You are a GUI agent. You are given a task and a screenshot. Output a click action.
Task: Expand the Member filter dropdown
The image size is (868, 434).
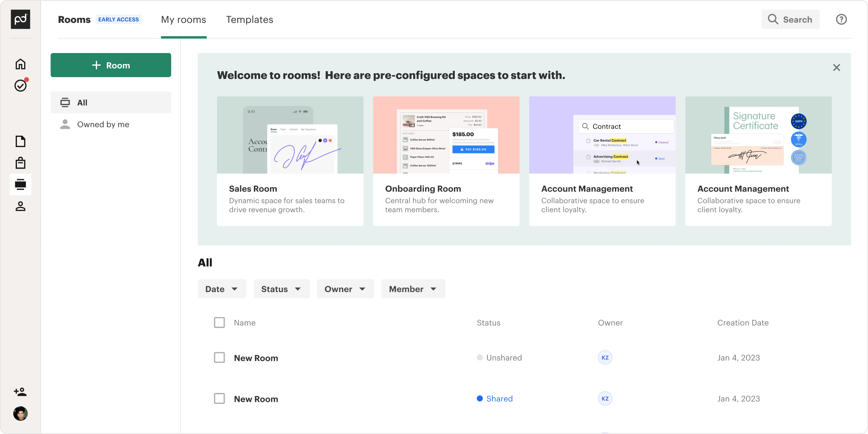[x=413, y=289]
